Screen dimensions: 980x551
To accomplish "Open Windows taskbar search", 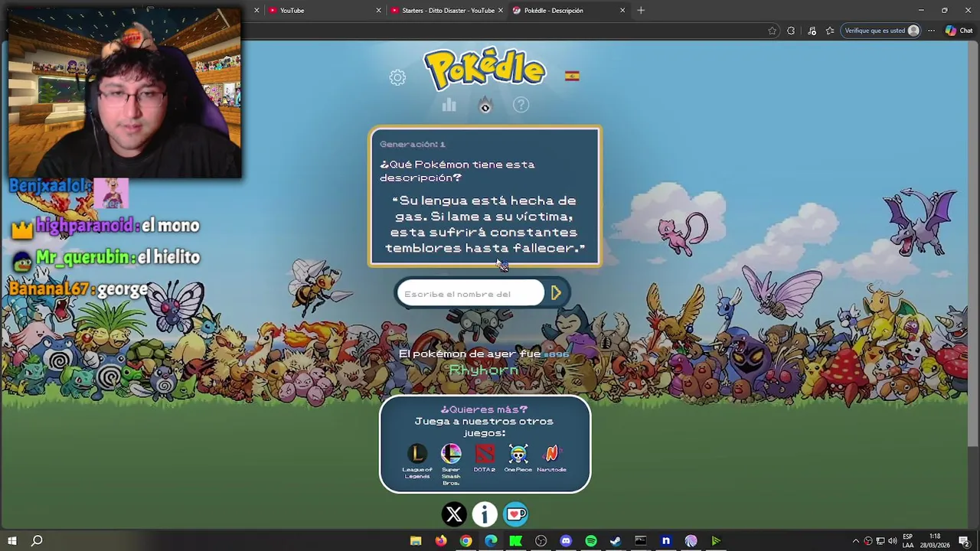I will [x=36, y=540].
